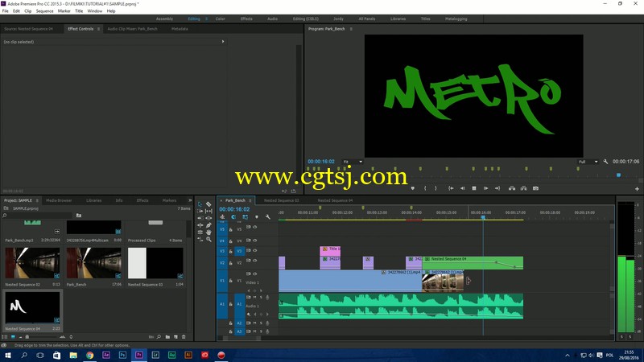
Task: Click the Program monitor playhead marker
Action: tap(618, 175)
